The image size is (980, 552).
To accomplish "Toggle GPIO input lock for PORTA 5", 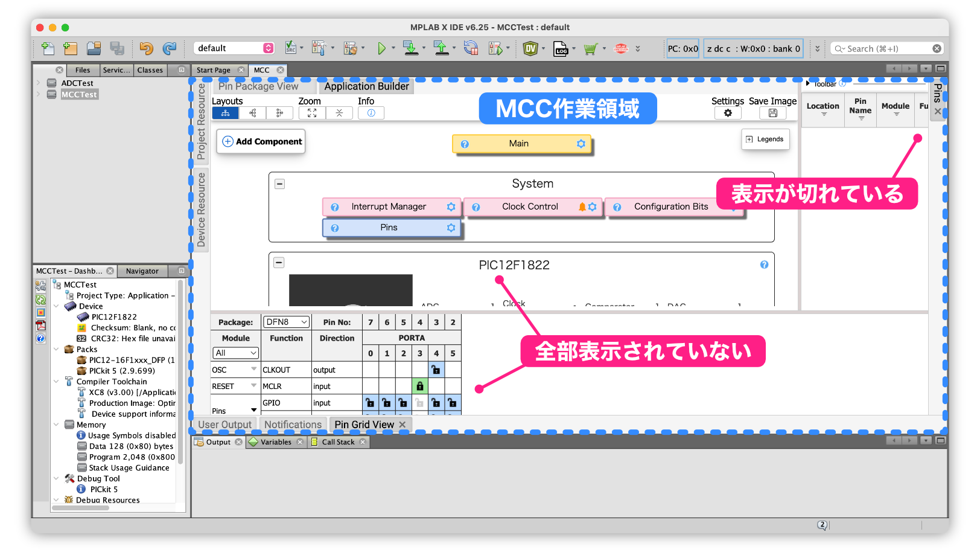I will (x=452, y=402).
